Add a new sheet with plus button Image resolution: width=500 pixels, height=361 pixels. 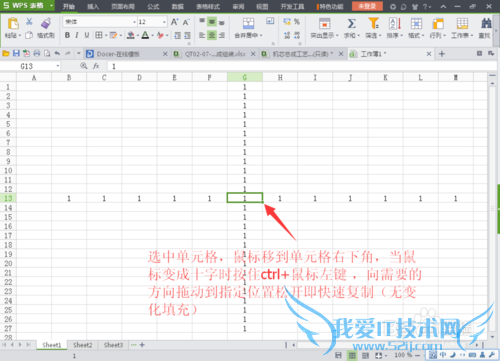click(x=142, y=345)
